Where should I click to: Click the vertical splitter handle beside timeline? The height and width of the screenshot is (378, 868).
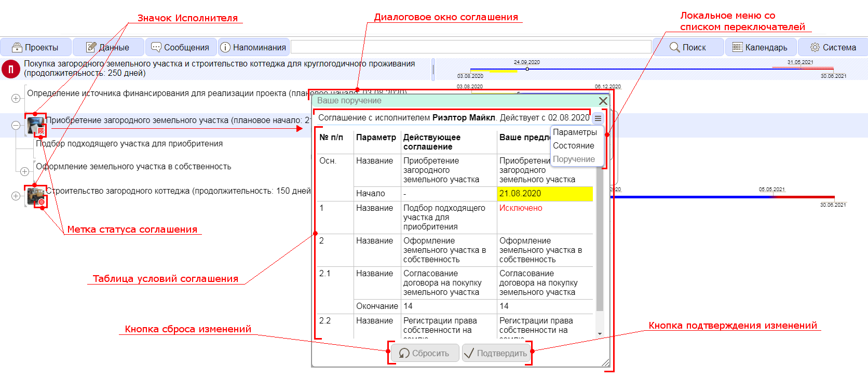point(433,69)
